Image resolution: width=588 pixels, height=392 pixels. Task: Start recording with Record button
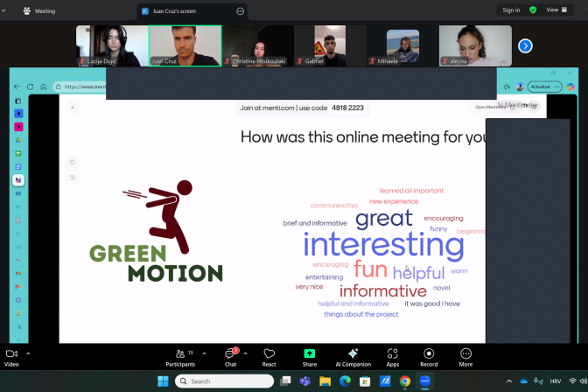429,355
